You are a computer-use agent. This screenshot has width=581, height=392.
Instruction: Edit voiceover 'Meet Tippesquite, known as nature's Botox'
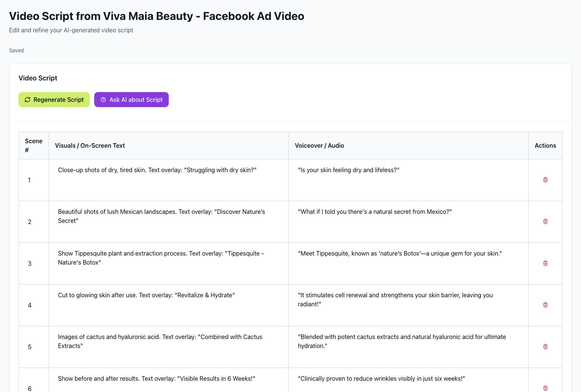click(x=409, y=263)
